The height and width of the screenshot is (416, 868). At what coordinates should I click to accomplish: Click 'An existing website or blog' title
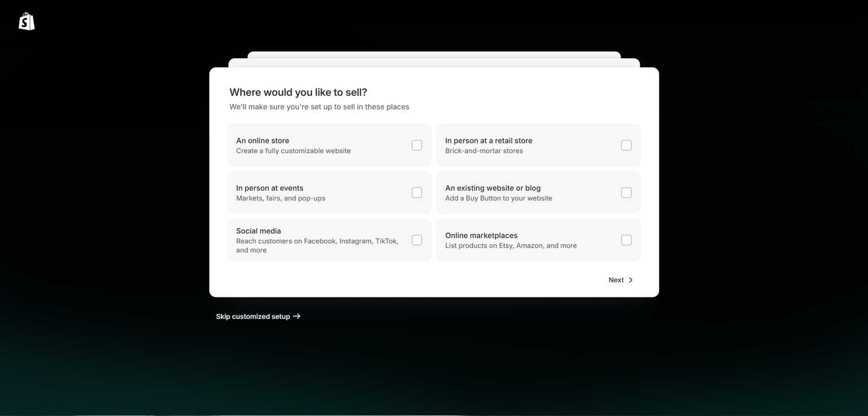493,188
